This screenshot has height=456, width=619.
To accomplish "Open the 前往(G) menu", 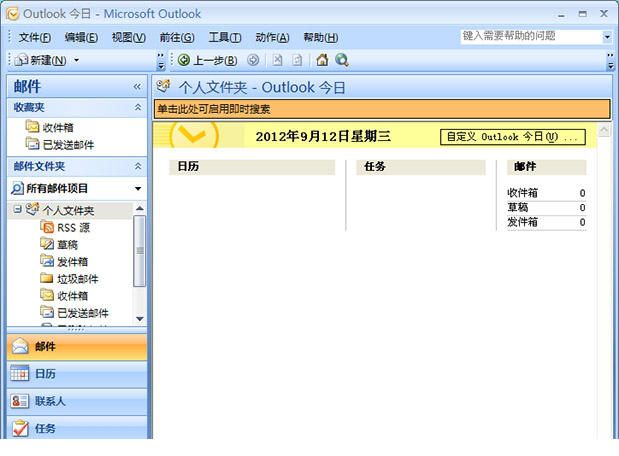I will (x=177, y=38).
